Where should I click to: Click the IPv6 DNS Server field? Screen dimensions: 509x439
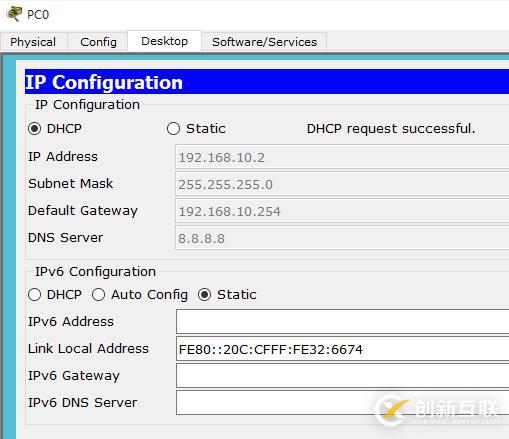[x=342, y=403]
